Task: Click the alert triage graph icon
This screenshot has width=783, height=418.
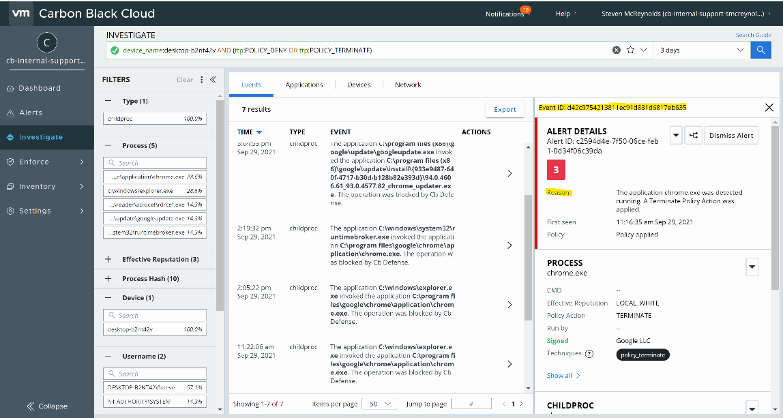Action: 694,135
